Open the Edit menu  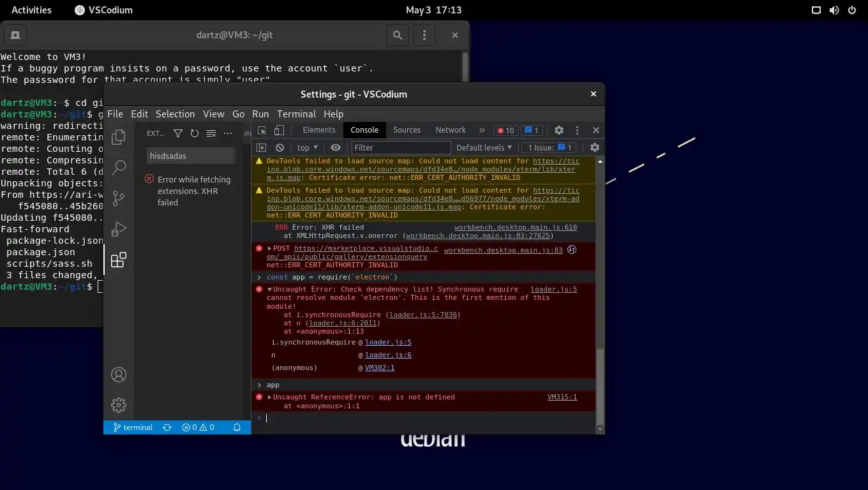pos(139,114)
